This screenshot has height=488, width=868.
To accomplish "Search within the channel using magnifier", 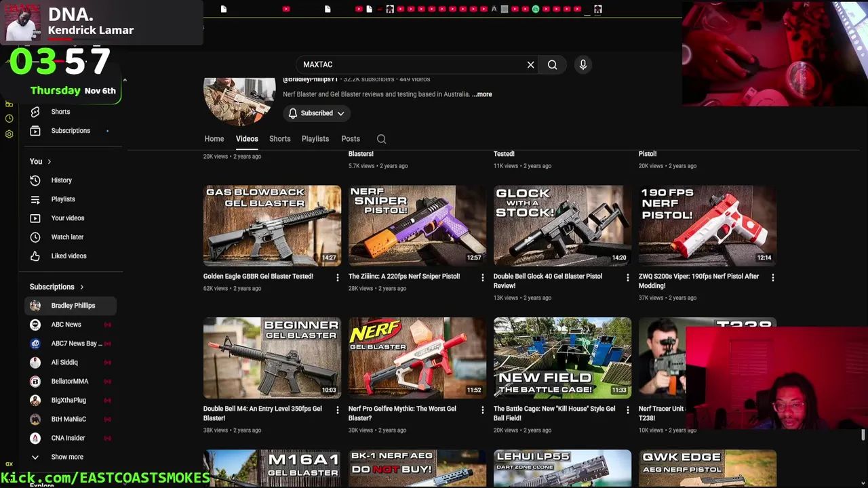I will click(381, 139).
